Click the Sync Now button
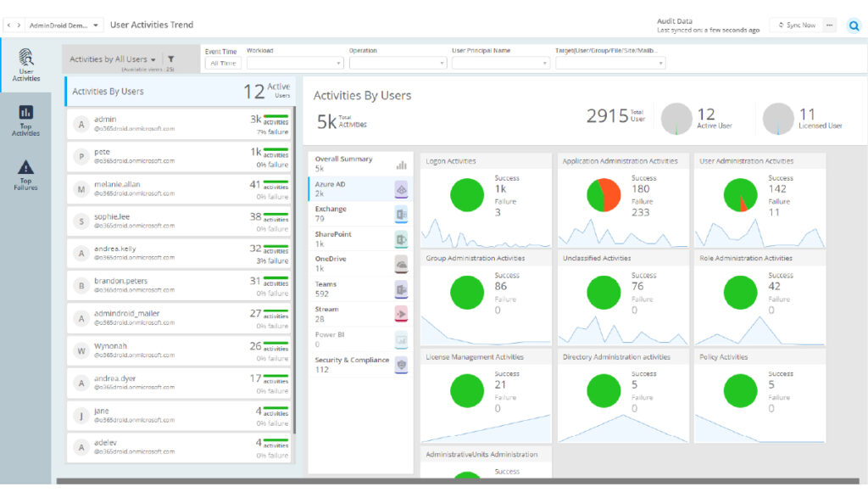 pyautogui.click(x=796, y=25)
